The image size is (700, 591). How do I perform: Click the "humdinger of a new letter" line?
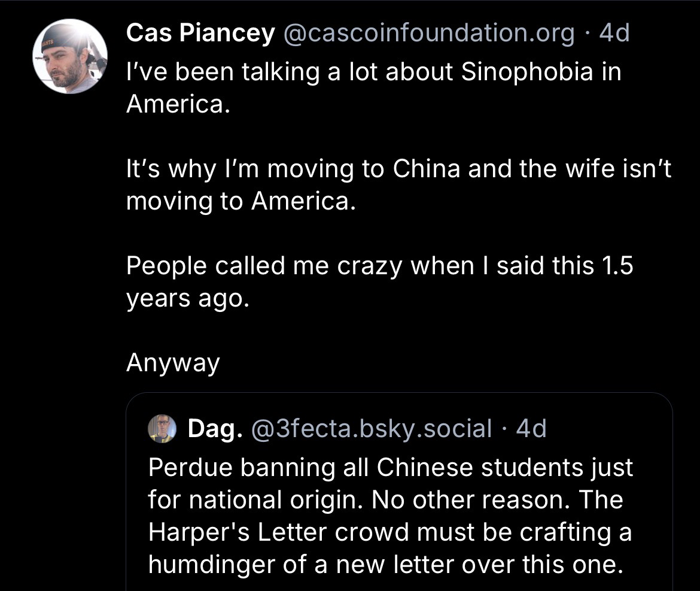[x=385, y=564]
